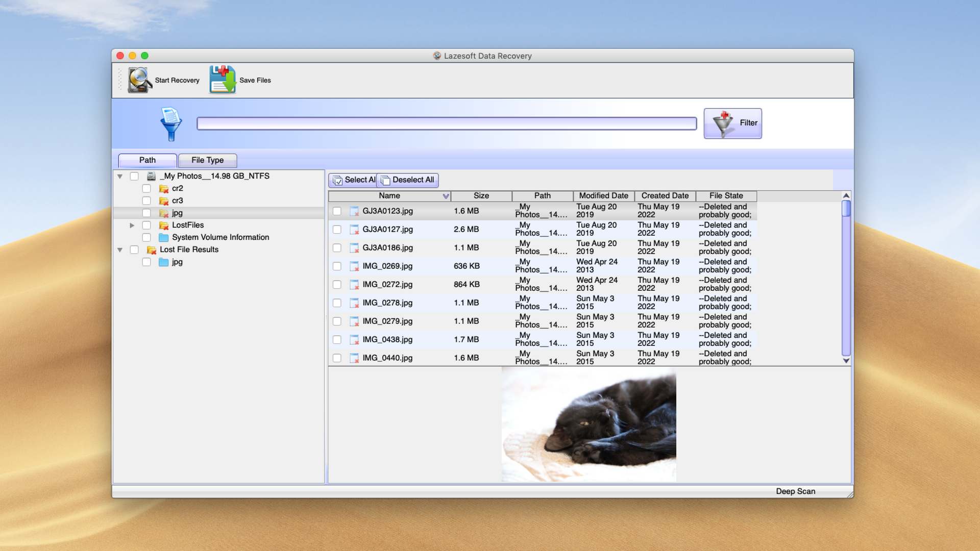The image size is (980, 551).
Task: Click the 2.6 MB size cell
Action: [x=467, y=230]
